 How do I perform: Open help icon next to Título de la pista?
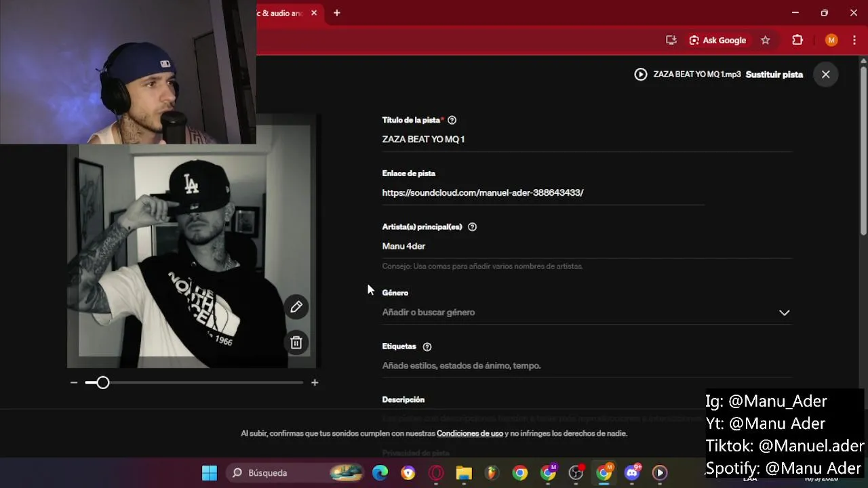coord(452,120)
